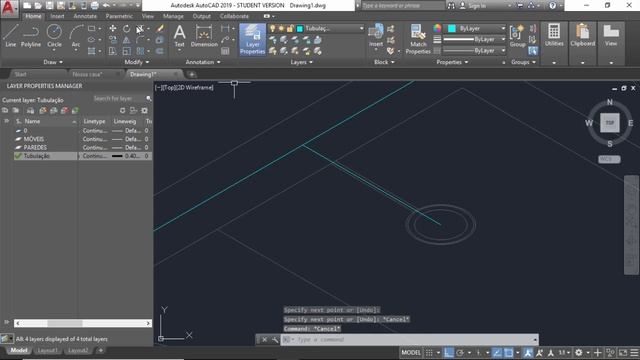Open the current layer Tubulação dropdown

[361, 29]
